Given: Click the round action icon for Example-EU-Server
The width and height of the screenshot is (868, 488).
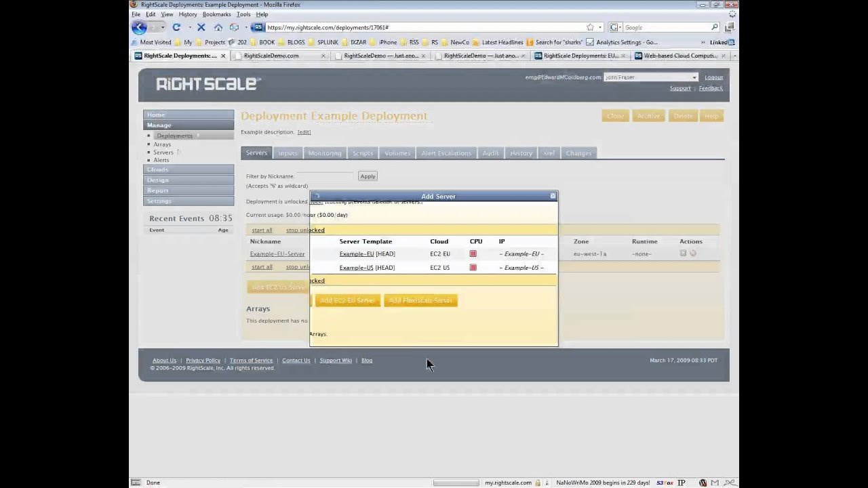Looking at the screenshot, I should pyautogui.click(x=692, y=253).
